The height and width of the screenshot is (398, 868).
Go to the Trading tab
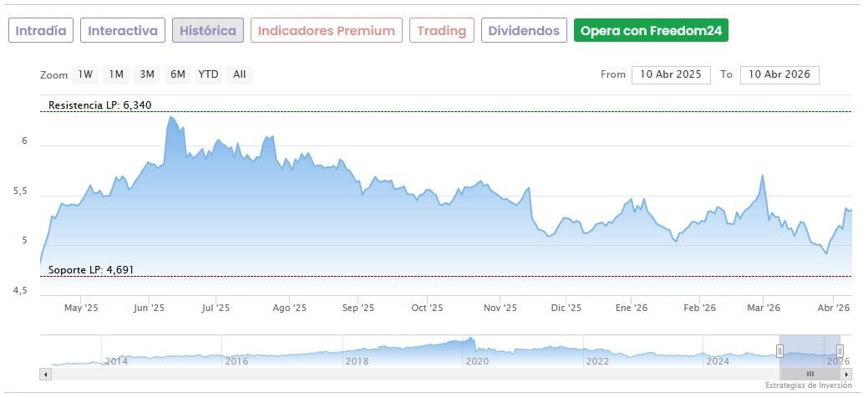click(x=442, y=31)
